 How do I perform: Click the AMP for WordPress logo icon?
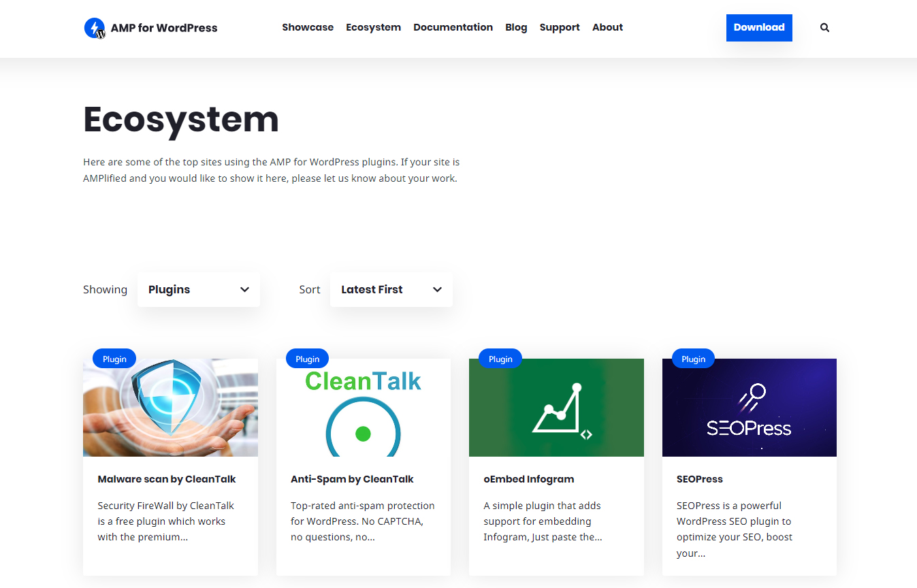95,28
